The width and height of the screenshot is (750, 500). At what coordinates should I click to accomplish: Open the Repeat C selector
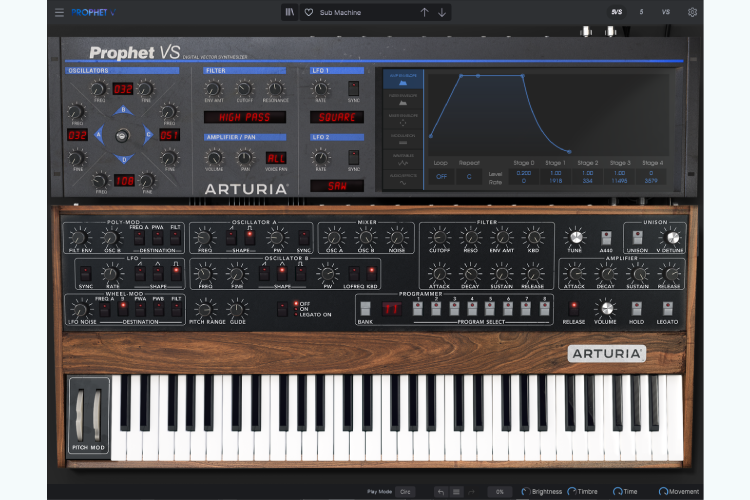[x=469, y=177]
